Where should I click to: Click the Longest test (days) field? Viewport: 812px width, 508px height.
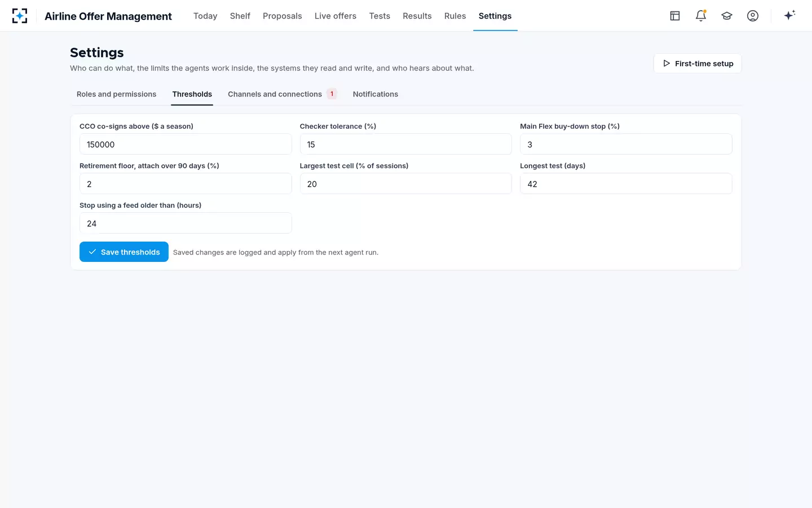(626, 183)
